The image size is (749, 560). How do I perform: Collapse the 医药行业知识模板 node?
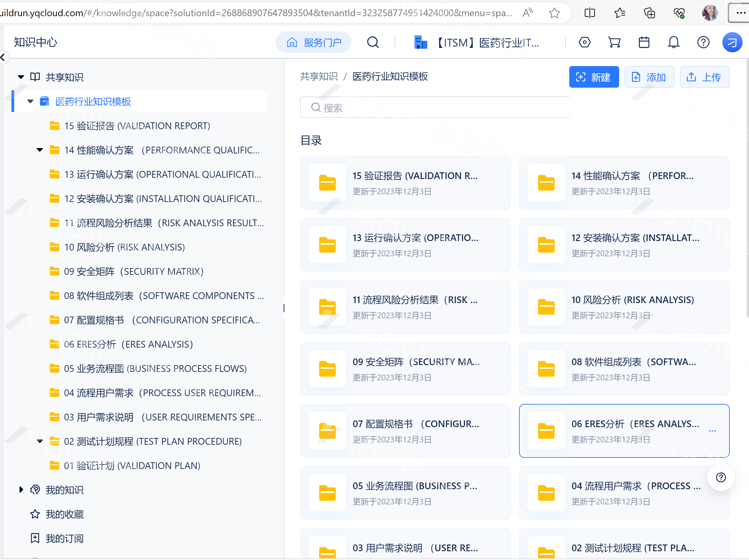(30, 101)
